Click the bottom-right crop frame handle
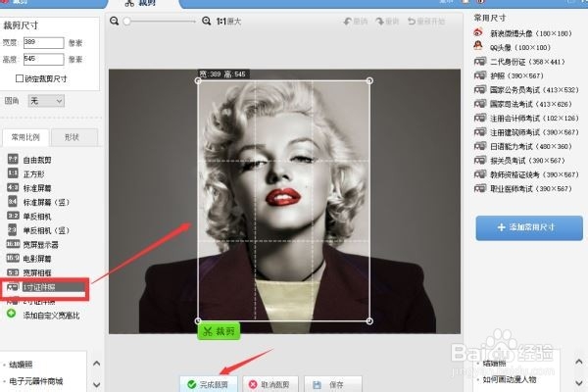Screen dimensions: 588x392 pos(369,320)
